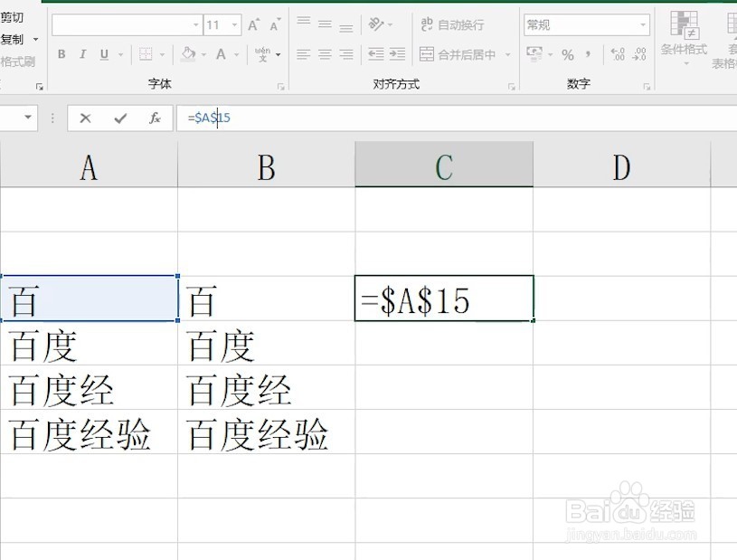Screen dimensions: 737x560
Task: Click column B cell 百度经
Action: [x=267, y=387]
